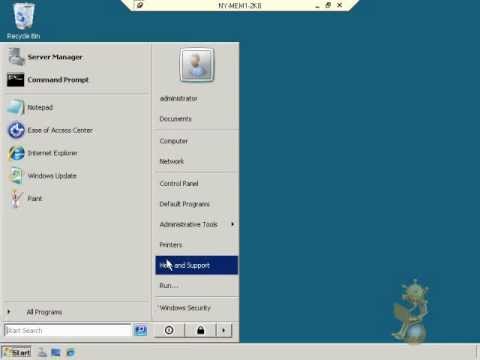Open Notepad from recent programs
Image resolution: width=480 pixels, height=360 pixels.
coord(77,107)
